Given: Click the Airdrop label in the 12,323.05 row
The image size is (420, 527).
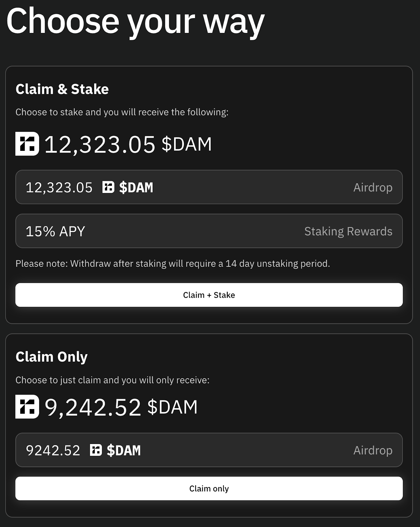Looking at the screenshot, I should [373, 187].
